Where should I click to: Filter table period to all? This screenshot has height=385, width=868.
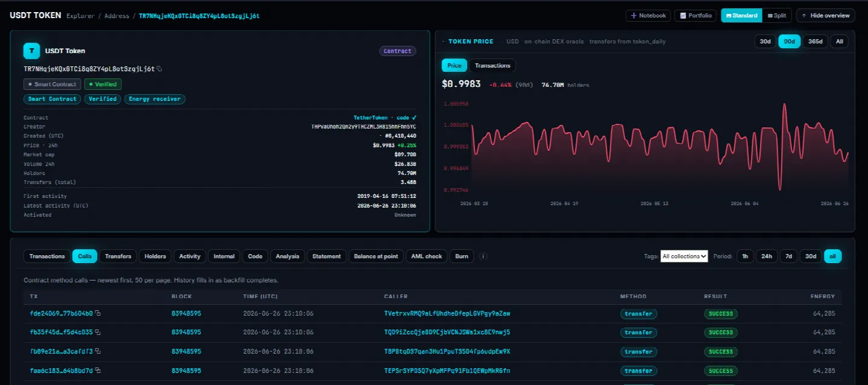(x=833, y=256)
